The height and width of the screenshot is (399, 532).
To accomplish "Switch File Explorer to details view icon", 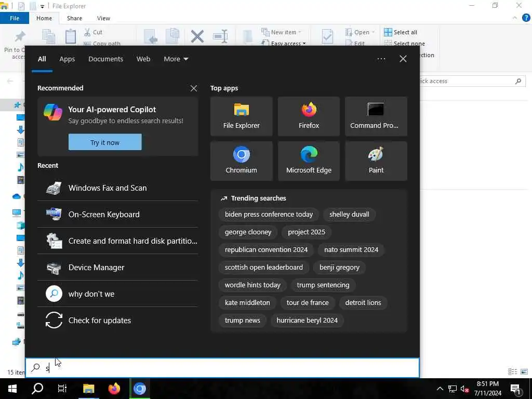I will 513,372.
